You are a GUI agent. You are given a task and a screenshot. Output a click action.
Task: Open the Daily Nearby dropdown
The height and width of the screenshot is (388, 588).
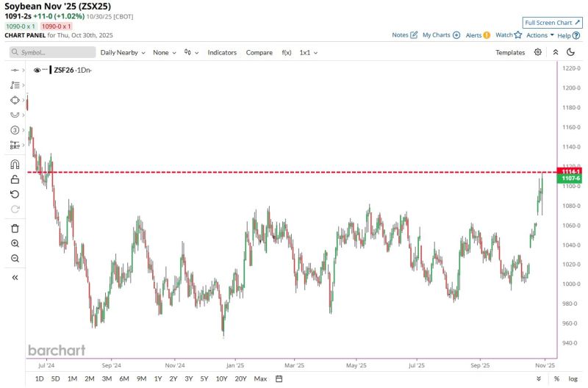pyautogui.click(x=123, y=52)
